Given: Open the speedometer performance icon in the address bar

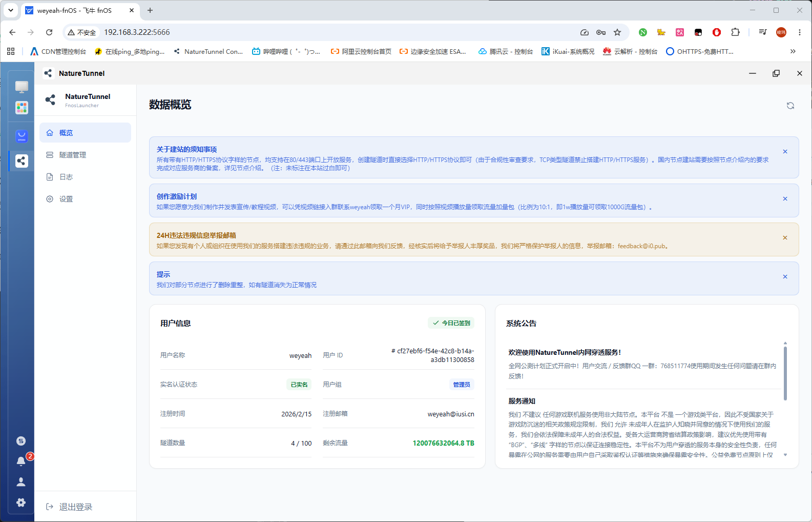Looking at the screenshot, I should click(585, 32).
